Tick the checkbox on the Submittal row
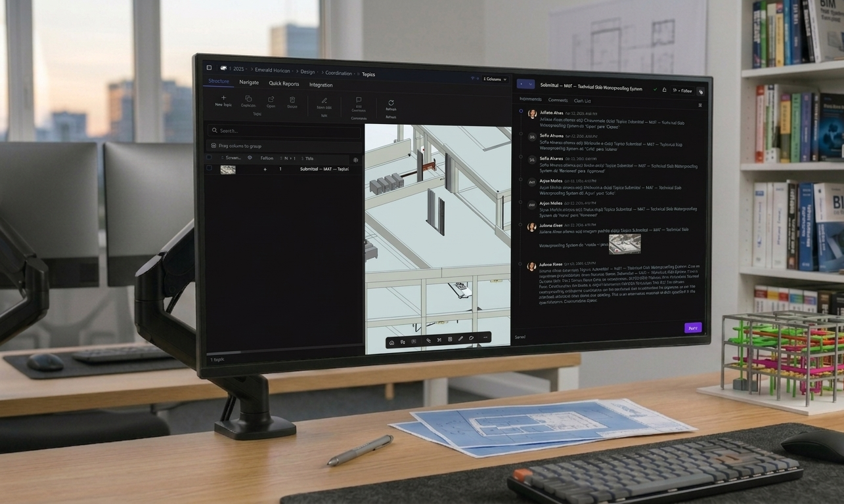The width and height of the screenshot is (844, 504). click(209, 169)
